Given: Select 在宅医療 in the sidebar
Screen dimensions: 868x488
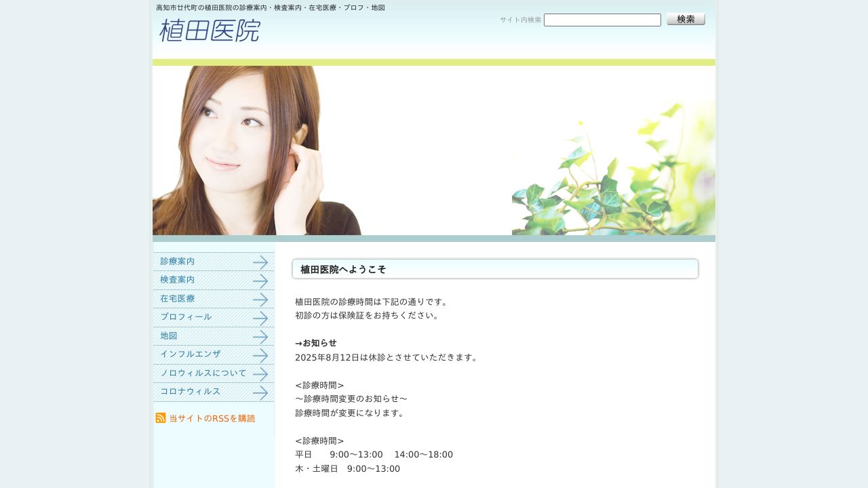Looking at the screenshot, I should [x=178, y=298].
